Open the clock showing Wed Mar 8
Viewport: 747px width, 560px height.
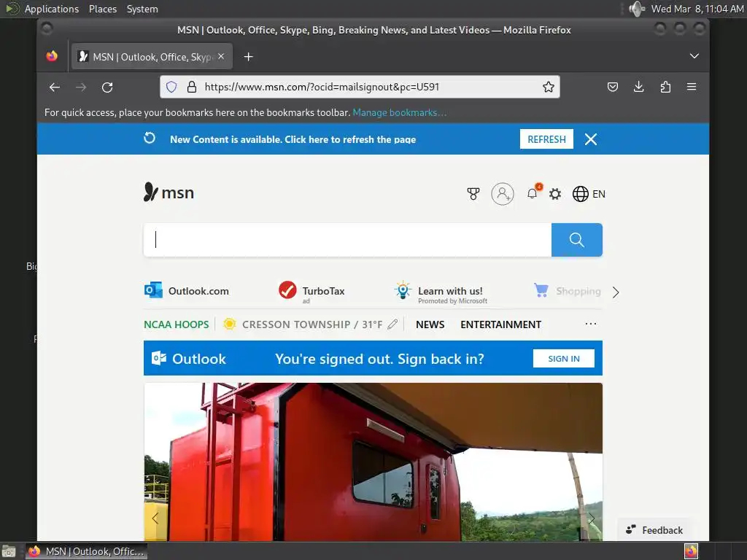pos(697,9)
